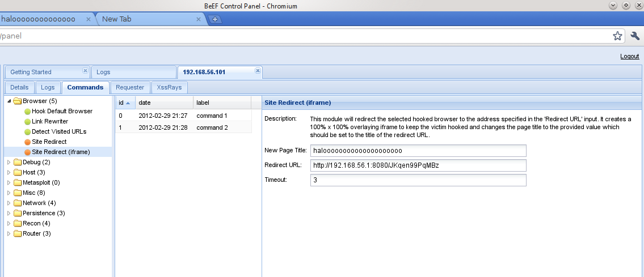The width and height of the screenshot is (644, 277).
Task: Select Hook Default Browser module
Action: pos(62,112)
